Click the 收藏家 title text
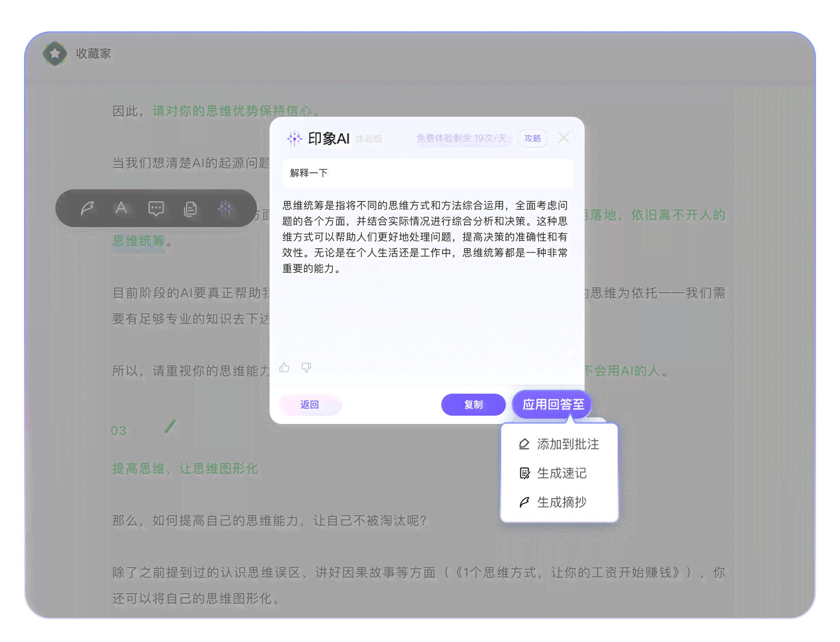The height and width of the screenshot is (642, 840). 94,54
